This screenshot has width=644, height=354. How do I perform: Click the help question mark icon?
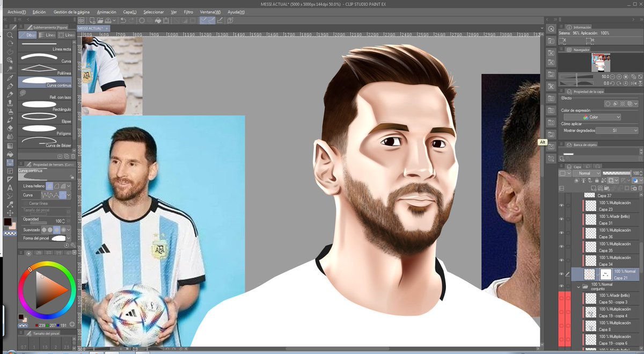pos(230,20)
